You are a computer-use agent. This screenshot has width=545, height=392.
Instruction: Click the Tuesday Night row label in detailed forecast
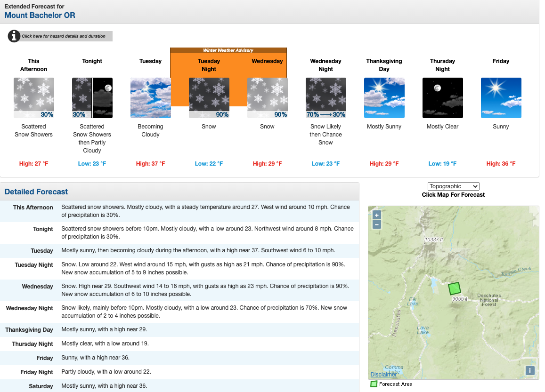[34, 265]
